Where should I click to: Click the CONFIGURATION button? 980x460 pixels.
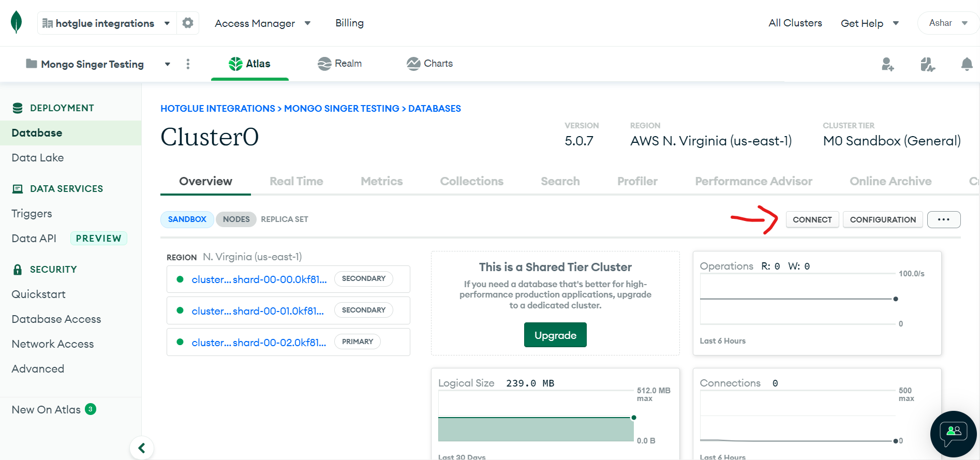883,219
